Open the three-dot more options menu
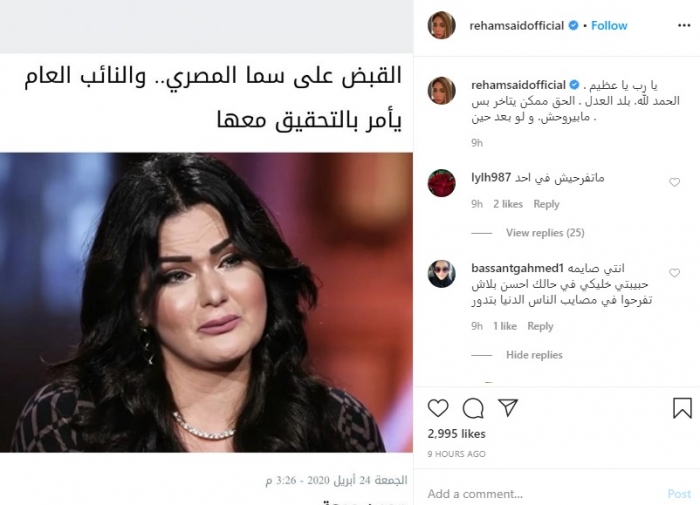This screenshot has width=700, height=505. click(684, 25)
